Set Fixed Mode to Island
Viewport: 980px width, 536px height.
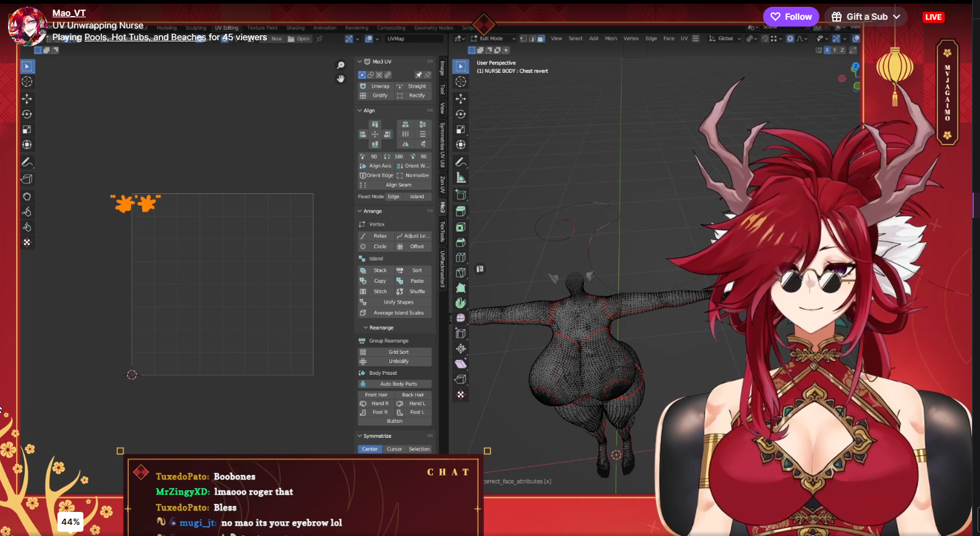(417, 197)
